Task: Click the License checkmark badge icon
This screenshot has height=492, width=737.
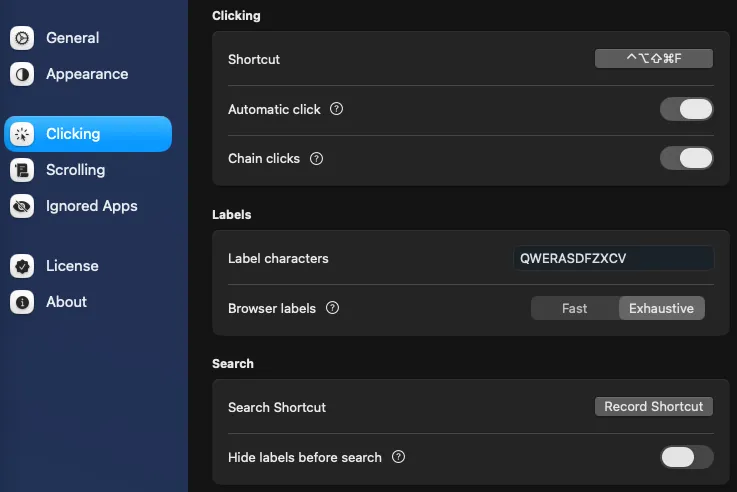Action: 22,266
